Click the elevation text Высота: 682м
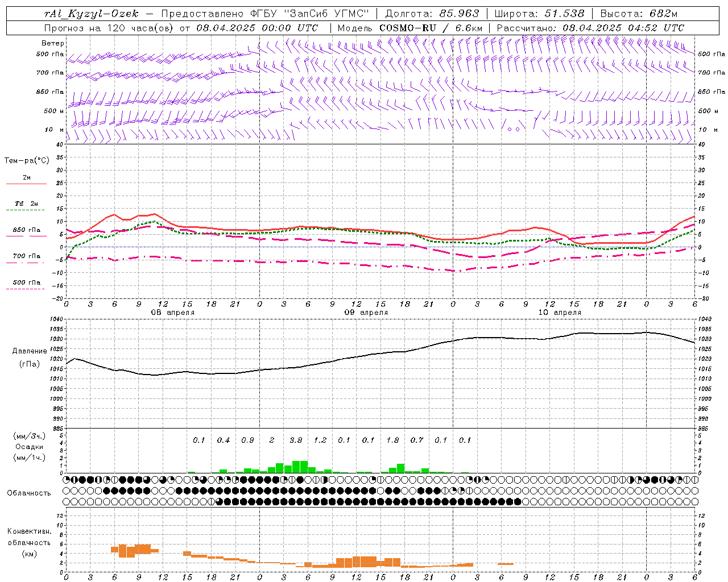Viewport: 728px width, 582px height. pos(639,14)
